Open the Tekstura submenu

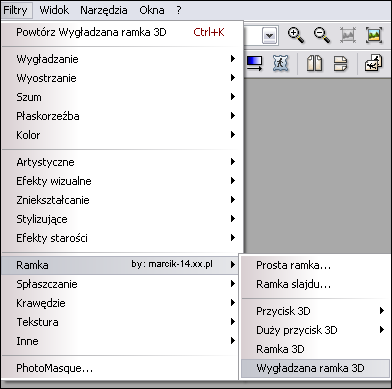(x=120, y=322)
